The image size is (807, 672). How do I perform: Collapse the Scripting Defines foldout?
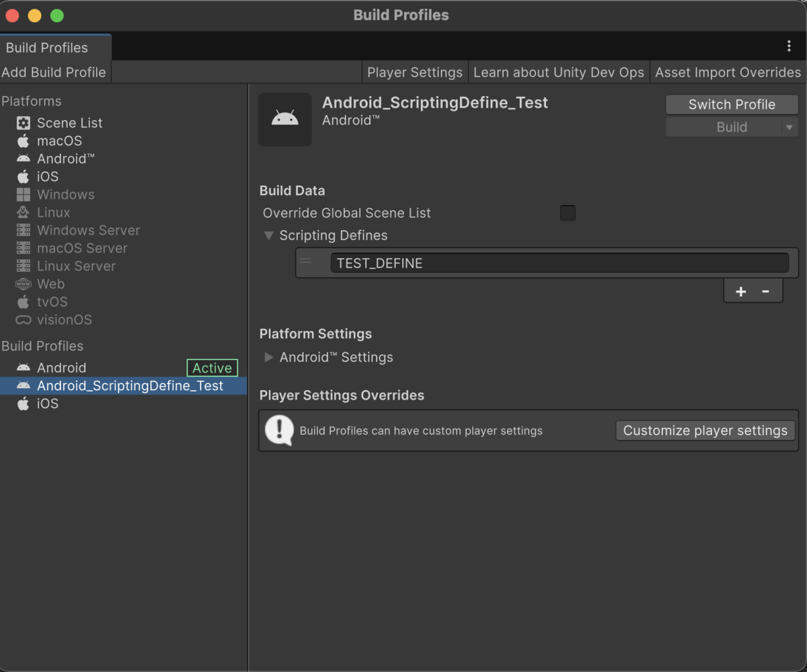pos(269,235)
